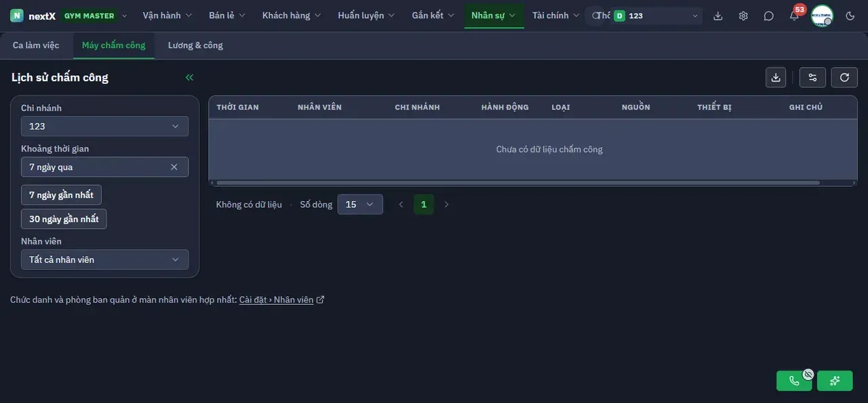This screenshot has width=868, height=403.
Task: Collapse the filter panel with double chevron
Action: click(x=189, y=77)
